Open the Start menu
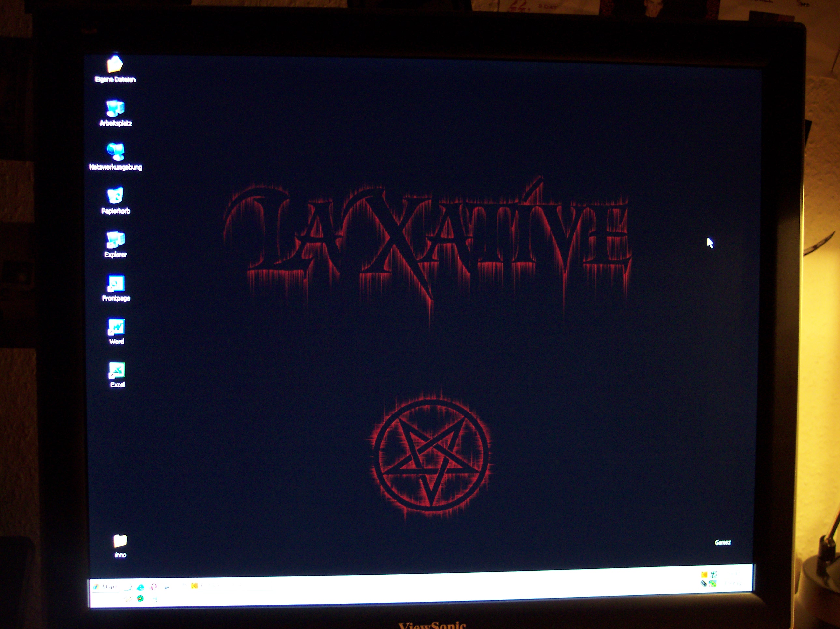The image size is (840, 629). (105, 587)
